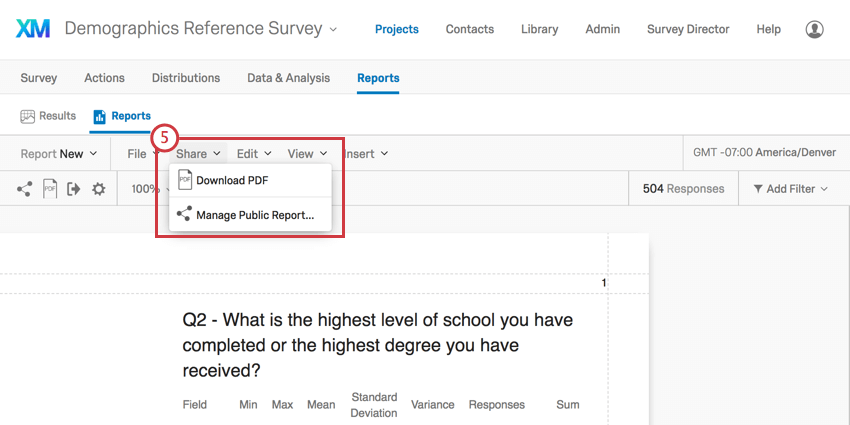This screenshot has width=850, height=425.
Task: Expand the Report New dropdown
Action: (59, 154)
